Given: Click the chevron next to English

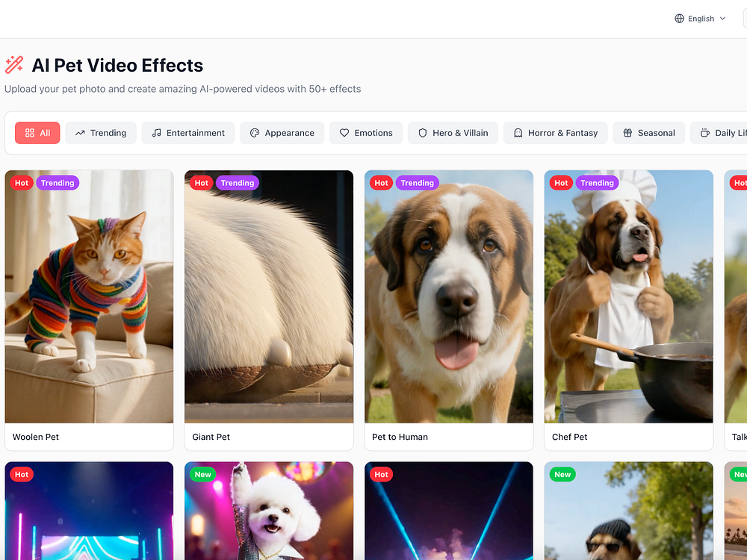Looking at the screenshot, I should pos(722,19).
